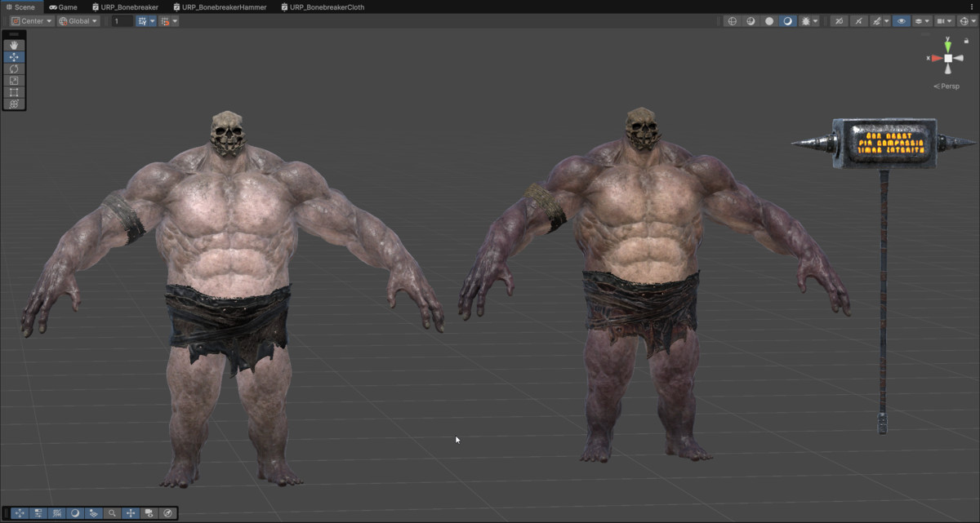
Task: Open the URP_BonebreakerHammer tab
Action: pyautogui.click(x=220, y=7)
